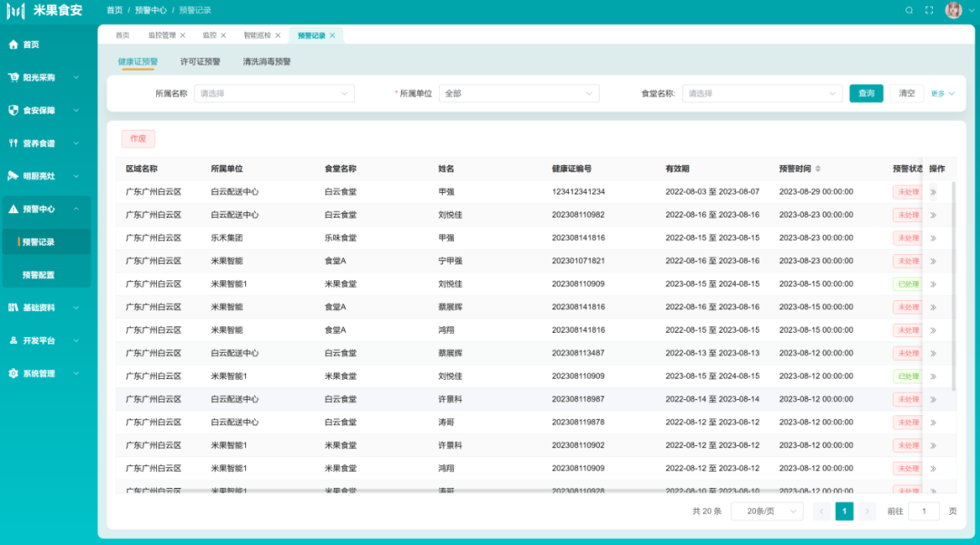Open the user avatar menu
The height and width of the screenshot is (545, 980).
[954, 10]
